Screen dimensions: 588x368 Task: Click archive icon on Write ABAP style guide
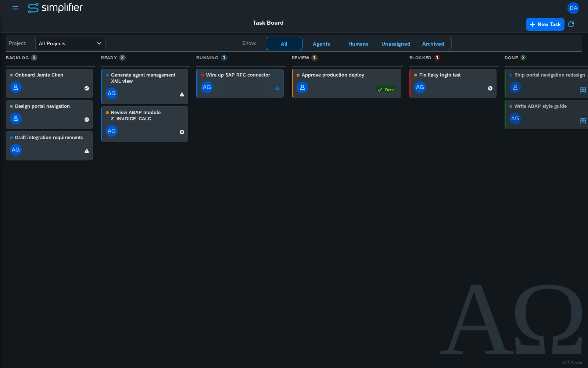583,121
